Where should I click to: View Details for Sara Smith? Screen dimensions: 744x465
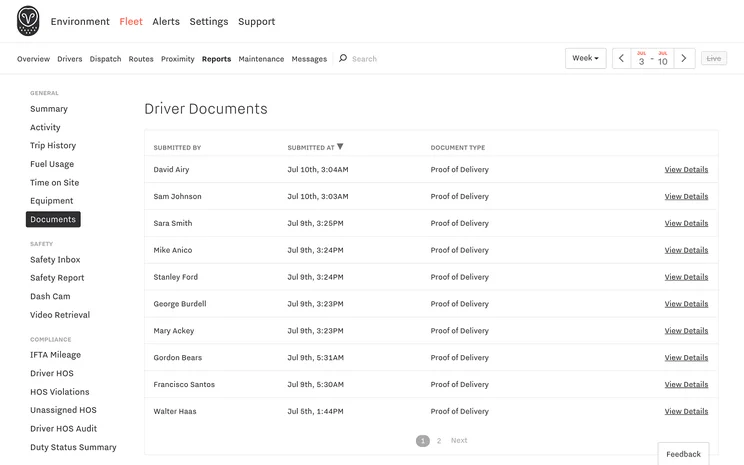click(686, 223)
